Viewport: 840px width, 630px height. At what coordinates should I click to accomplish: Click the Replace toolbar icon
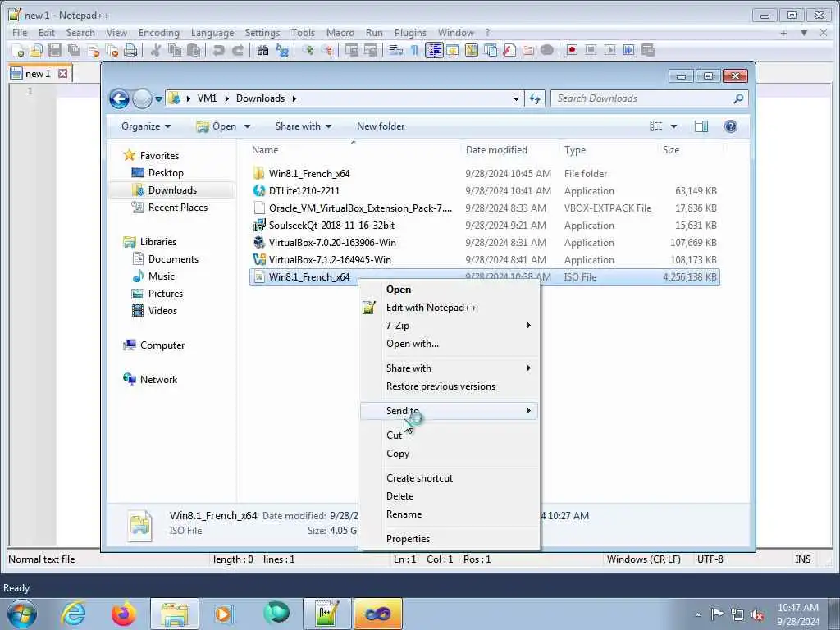[x=282, y=50]
